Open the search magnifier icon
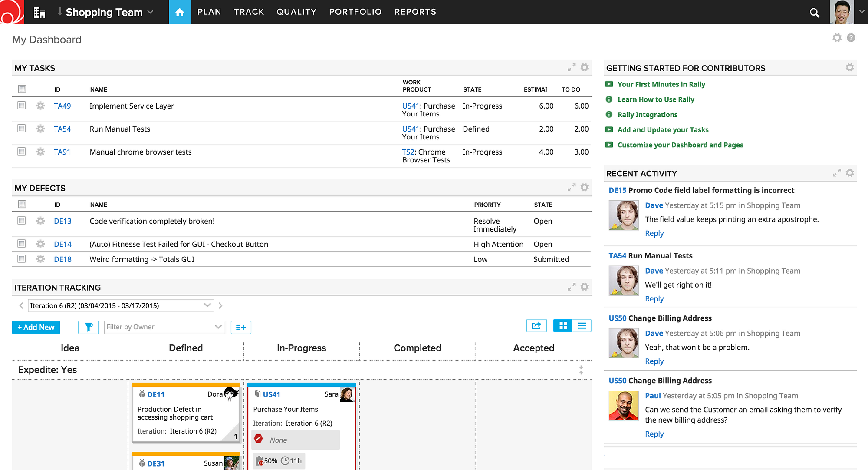The width and height of the screenshot is (868, 470). click(x=814, y=13)
